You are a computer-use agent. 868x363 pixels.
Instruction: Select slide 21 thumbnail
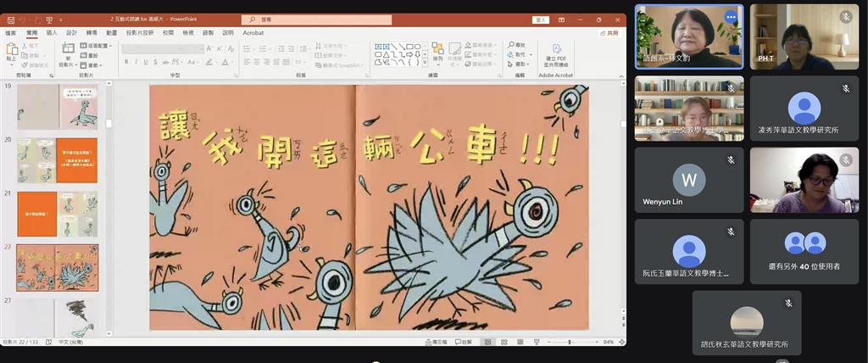point(58,214)
